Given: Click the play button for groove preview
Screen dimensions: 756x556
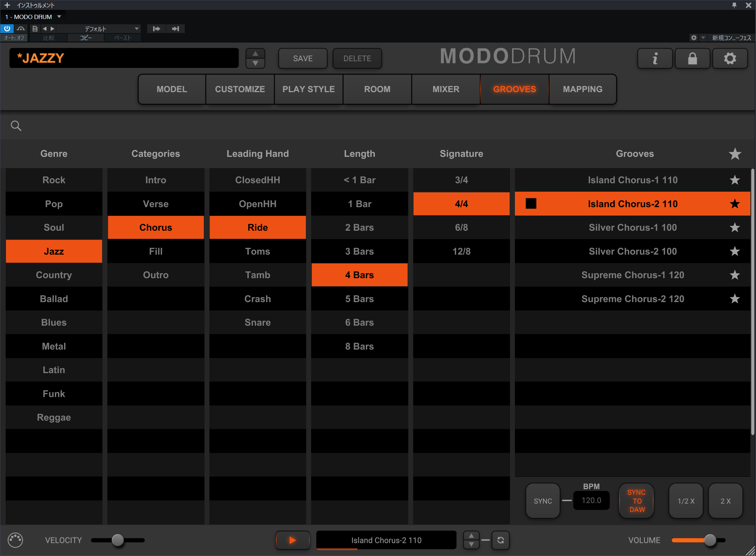Looking at the screenshot, I should click(292, 540).
